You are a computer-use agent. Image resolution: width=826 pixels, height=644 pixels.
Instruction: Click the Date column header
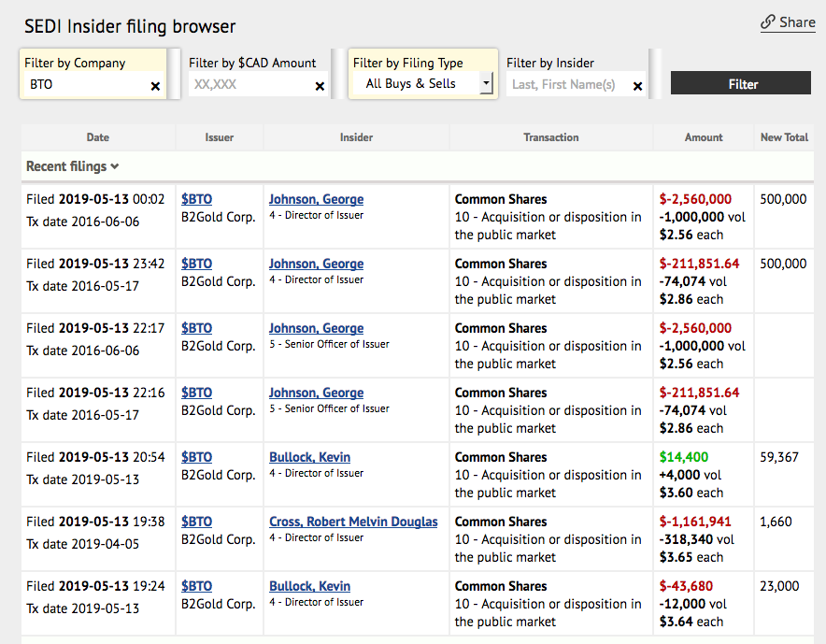point(98,137)
